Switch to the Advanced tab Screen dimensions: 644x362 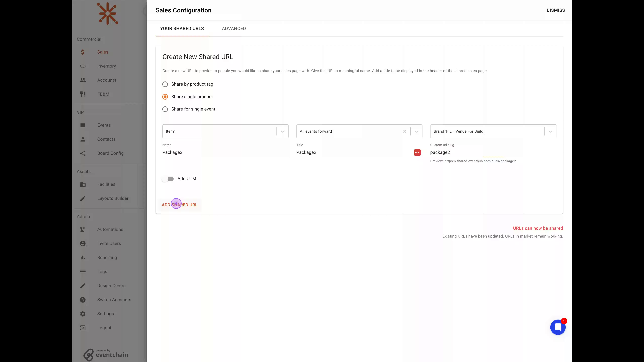tap(234, 29)
